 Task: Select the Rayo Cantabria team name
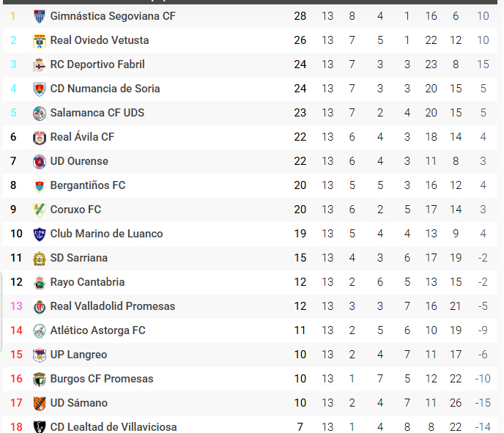tap(87, 282)
